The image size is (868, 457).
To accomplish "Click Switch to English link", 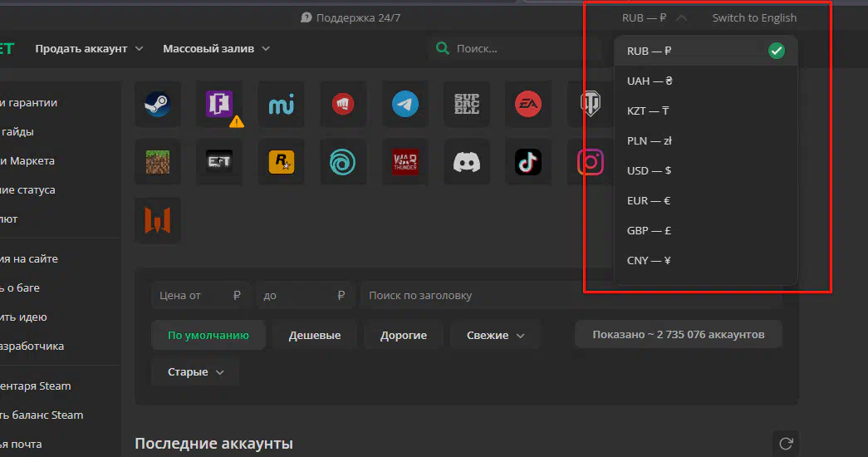I will point(754,17).
